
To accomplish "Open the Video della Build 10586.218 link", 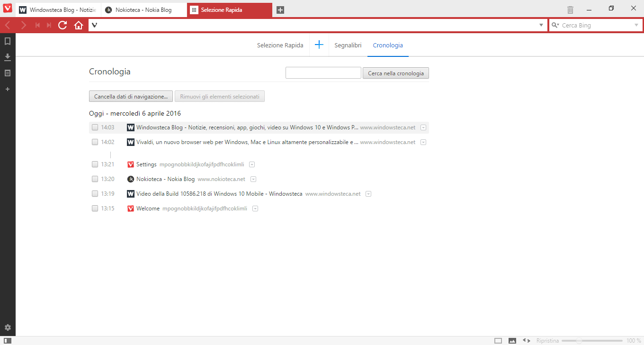I will point(219,194).
